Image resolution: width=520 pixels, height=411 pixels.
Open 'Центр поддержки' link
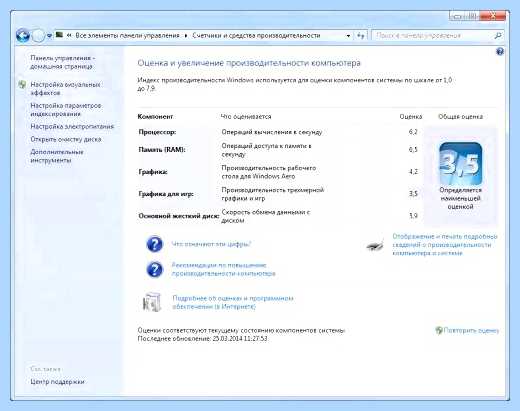pyautogui.click(x=57, y=381)
